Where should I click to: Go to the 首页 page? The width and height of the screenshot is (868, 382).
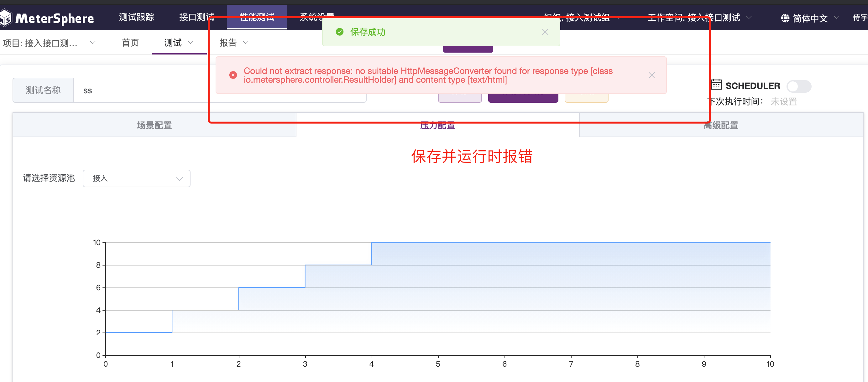click(x=130, y=43)
